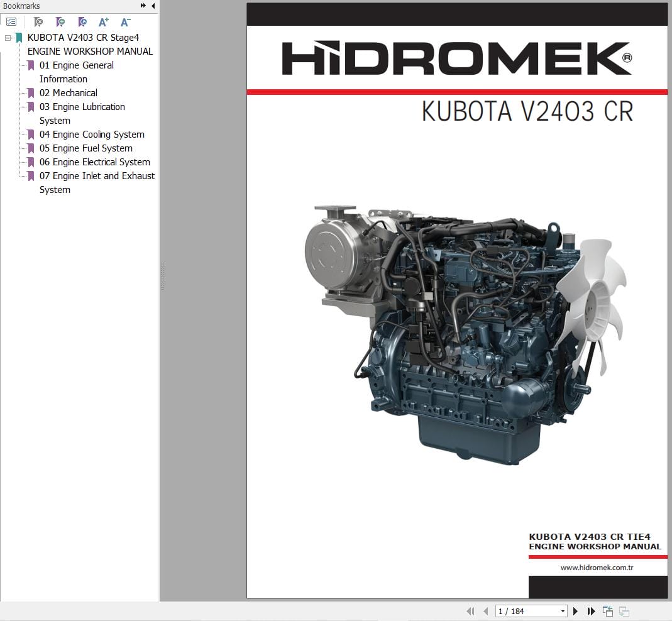672x621 pixels.
Task: Click the bookmark icon beside 04 Engine Cooling System
Action: pyautogui.click(x=31, y=135)
